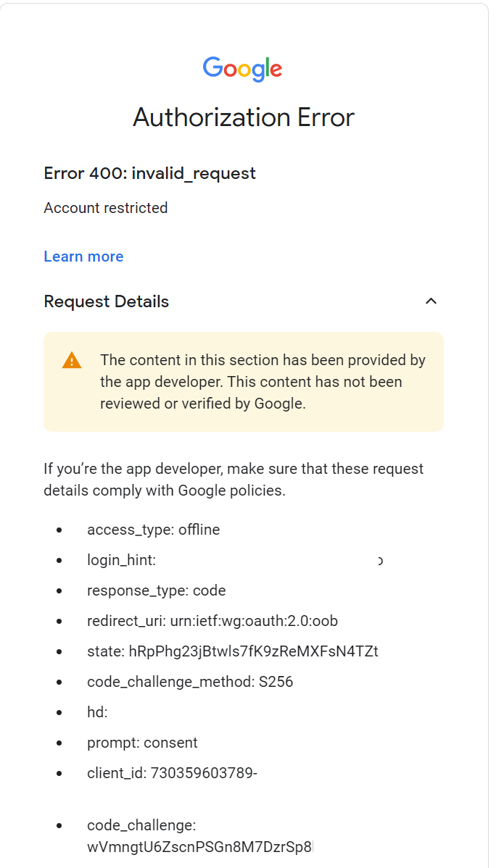Click the Google logo
This screenshot has height=868, width=504.
point(243,69)
